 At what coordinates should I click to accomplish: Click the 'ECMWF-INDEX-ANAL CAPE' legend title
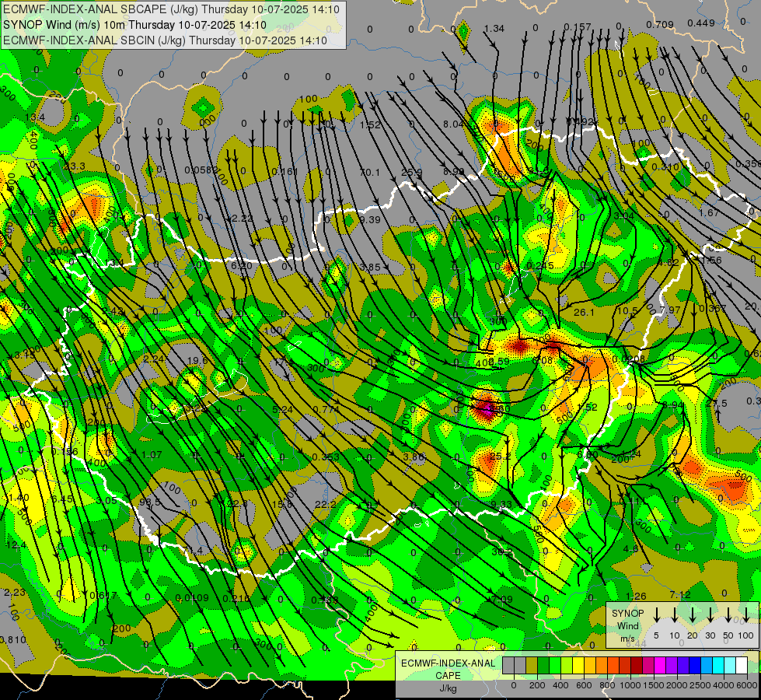pos(448,670)
